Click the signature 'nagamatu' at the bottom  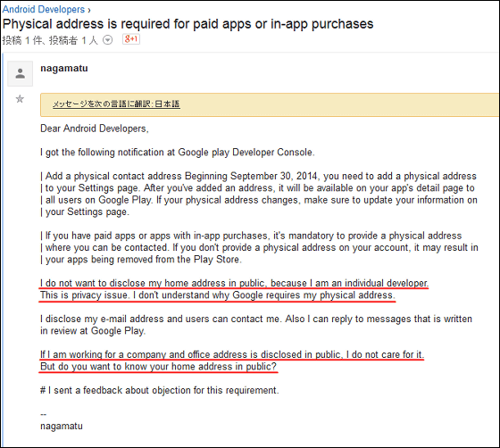point(62,426)
